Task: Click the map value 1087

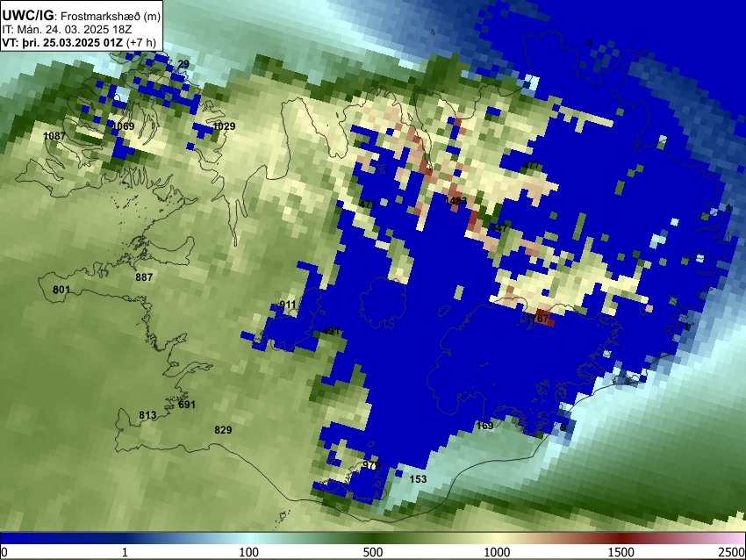Action: [x=54, y=136]
